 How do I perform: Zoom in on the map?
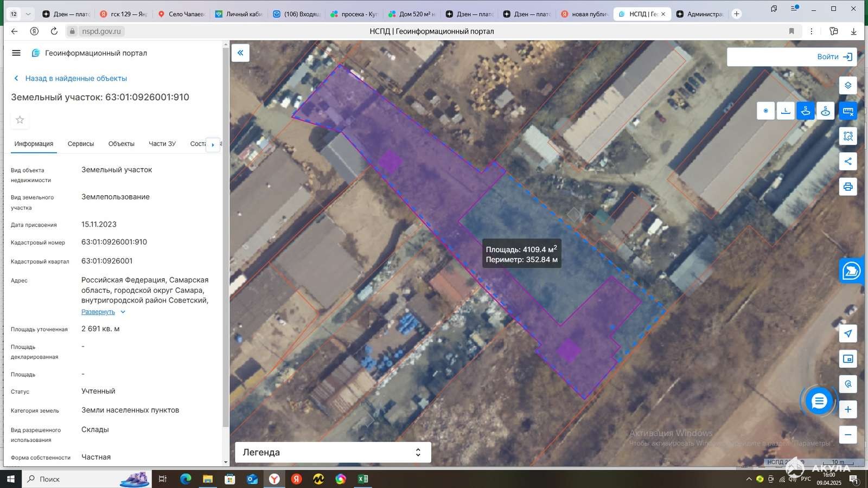848,409
